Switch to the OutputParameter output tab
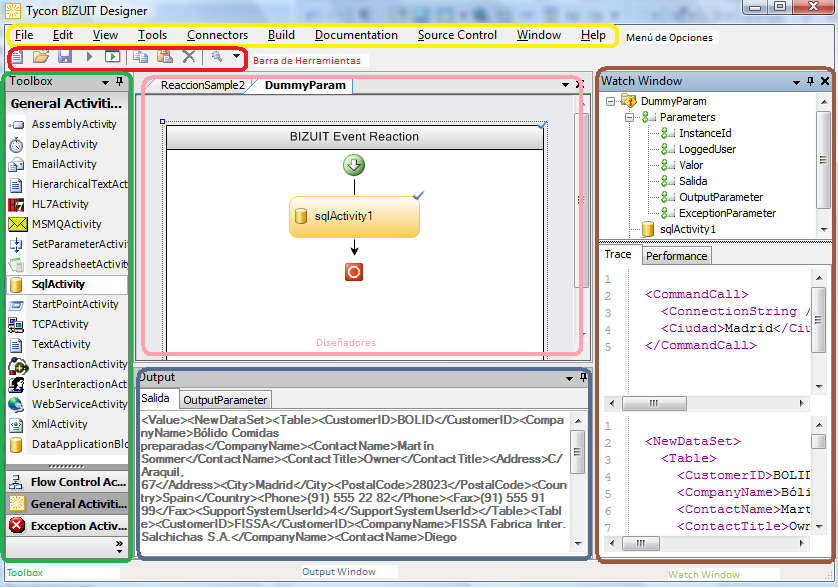Screen dimensions: 838x587 225,400
